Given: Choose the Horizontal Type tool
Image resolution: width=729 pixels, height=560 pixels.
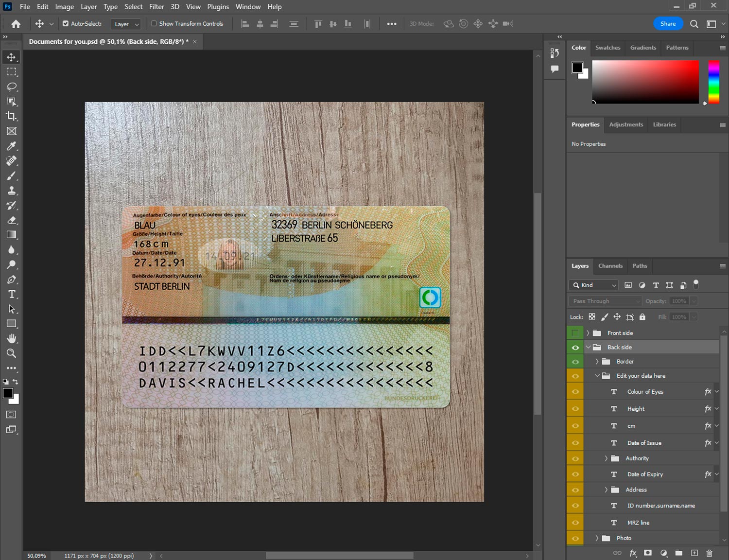Looking at the screenshot, I should (12, 294).
